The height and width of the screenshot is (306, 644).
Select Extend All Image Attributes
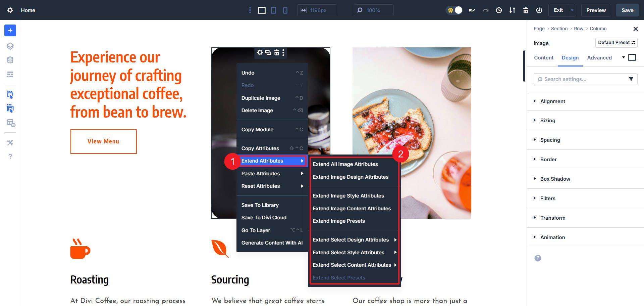click(x=345, y=164)
